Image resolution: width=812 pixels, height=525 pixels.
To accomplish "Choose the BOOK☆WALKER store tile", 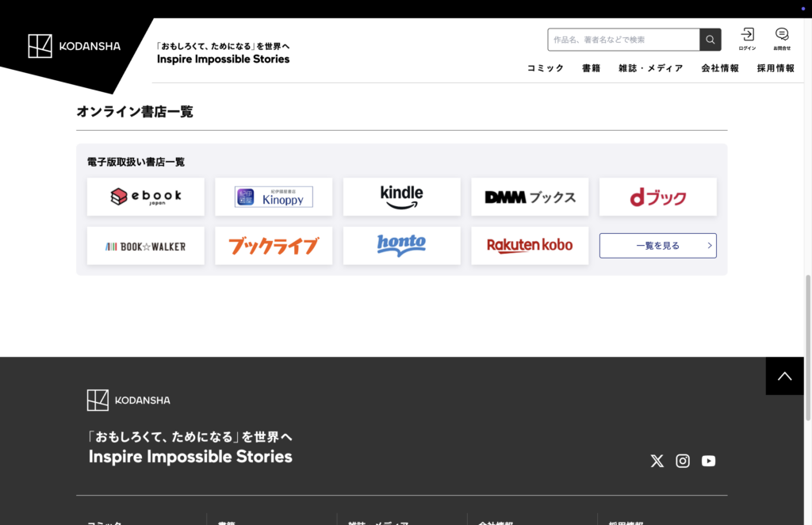I will [145, 246].
